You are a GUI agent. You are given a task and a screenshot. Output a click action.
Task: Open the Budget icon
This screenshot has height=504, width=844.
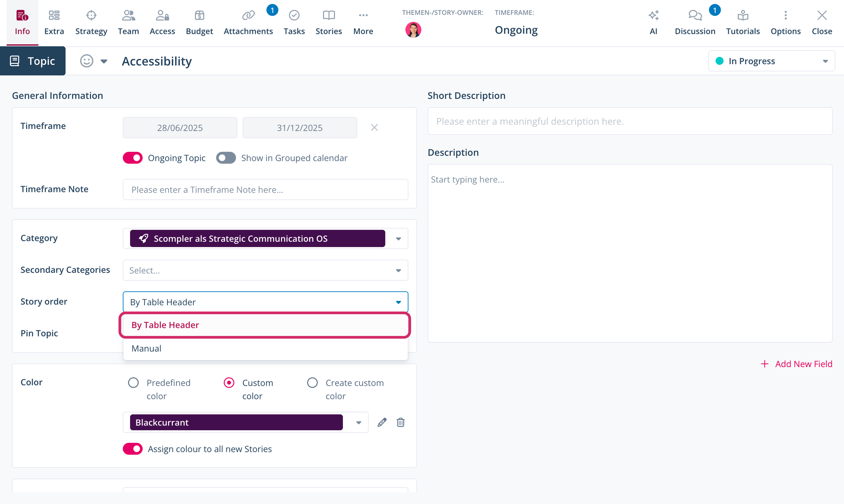199,15
